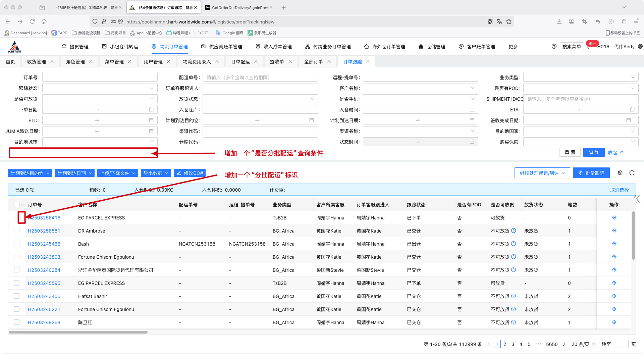
Task: Toggle the select-all checkbox in table header
Action: coord(17,204)
